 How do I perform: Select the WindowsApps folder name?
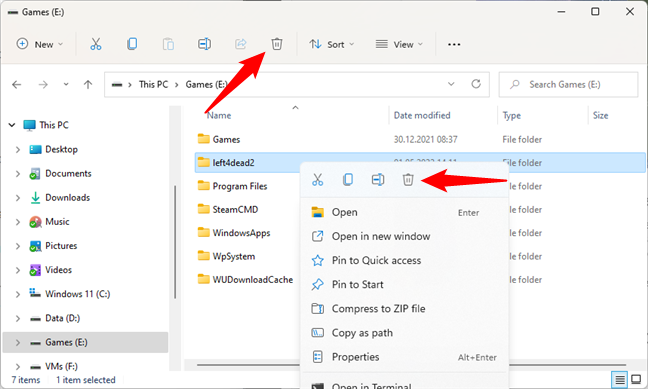(x=241, y=233)
